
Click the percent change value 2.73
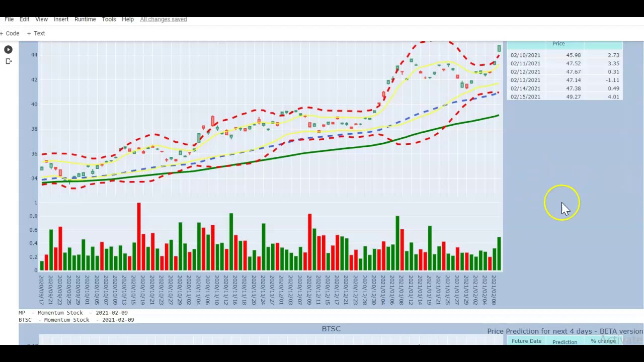pos(613,55)
